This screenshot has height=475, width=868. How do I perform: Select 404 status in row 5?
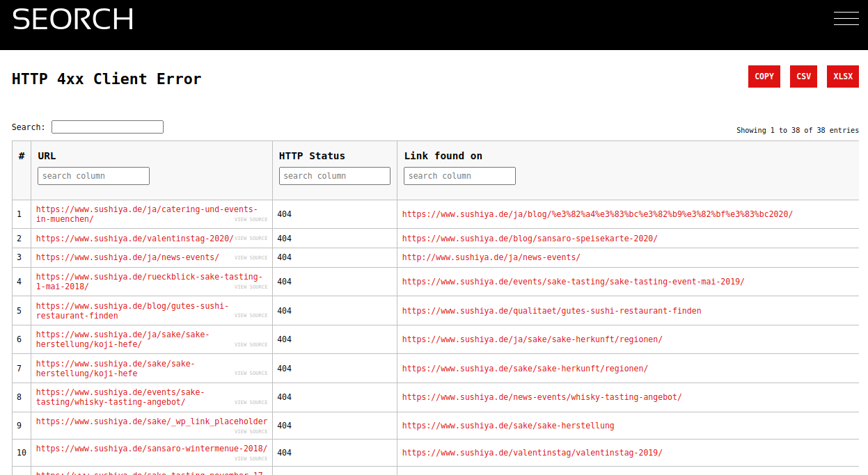click(284, 311)
